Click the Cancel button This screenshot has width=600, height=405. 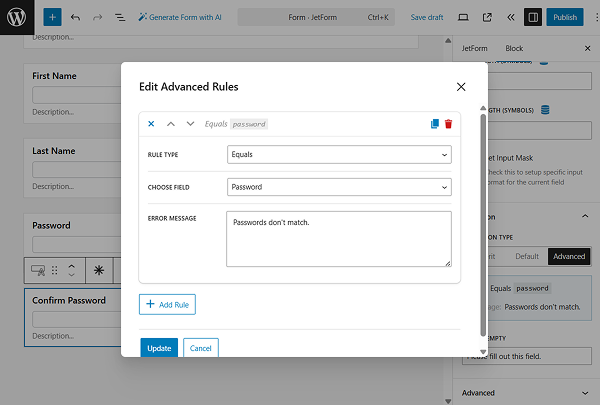point(201,348)
